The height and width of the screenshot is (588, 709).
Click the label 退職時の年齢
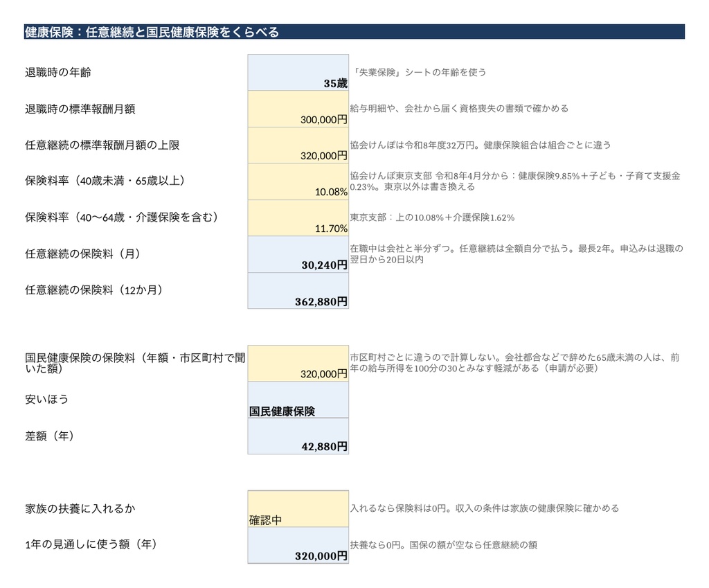tap(58, 72)
